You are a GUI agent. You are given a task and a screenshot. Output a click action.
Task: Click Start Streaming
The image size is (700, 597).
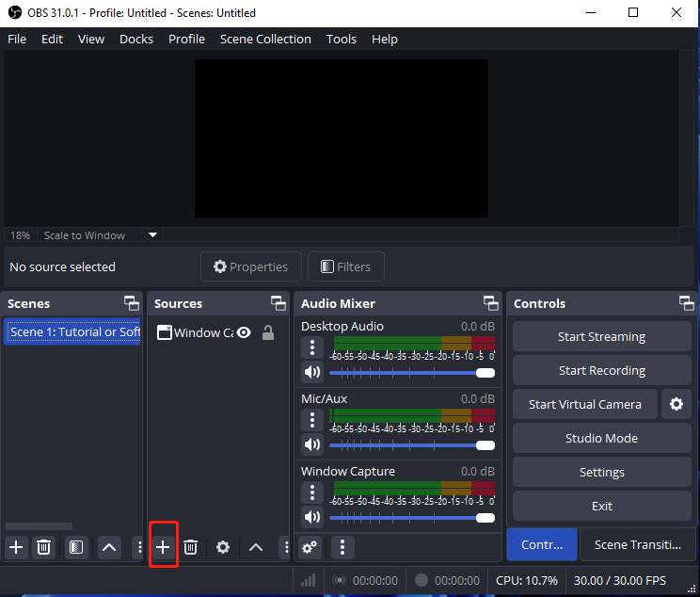(602, 336)
